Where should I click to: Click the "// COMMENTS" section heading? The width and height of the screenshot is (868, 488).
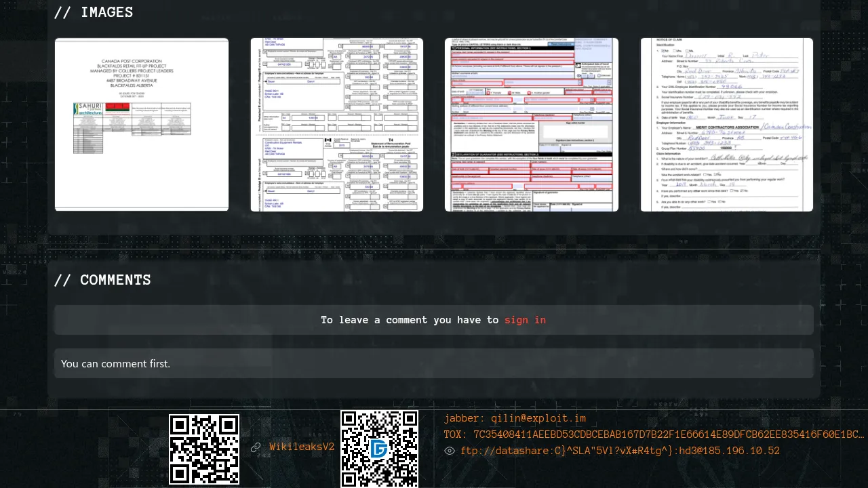(x=102, y=280)
